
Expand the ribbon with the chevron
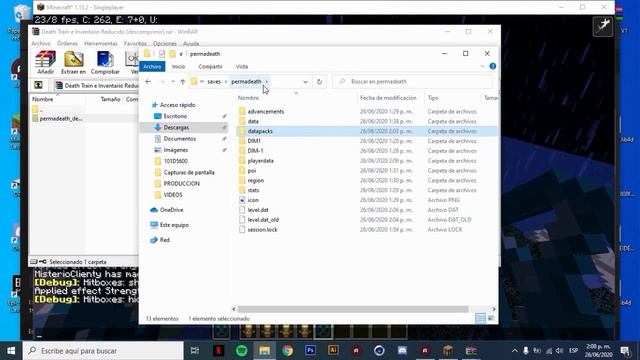coord(482,66)
